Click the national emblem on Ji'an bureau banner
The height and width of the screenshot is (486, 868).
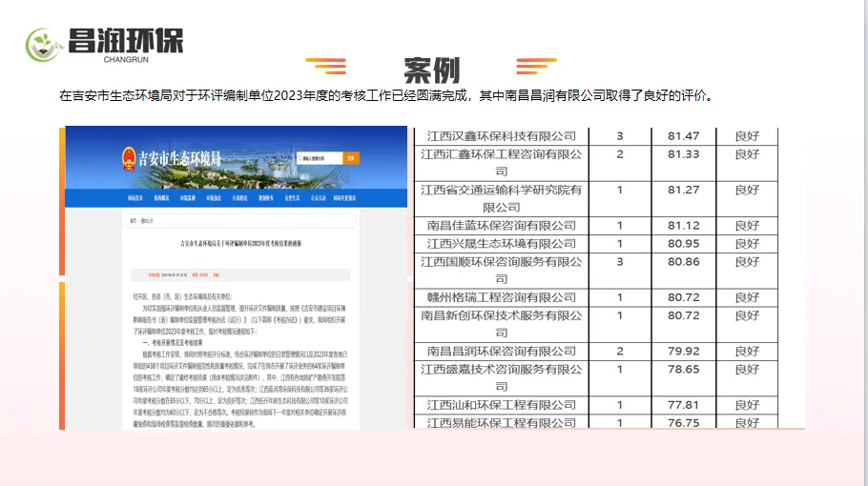click(129, 158)
